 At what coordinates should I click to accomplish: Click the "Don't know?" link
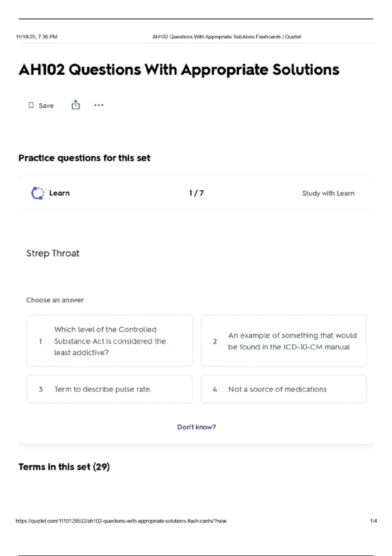pos(196,427)
